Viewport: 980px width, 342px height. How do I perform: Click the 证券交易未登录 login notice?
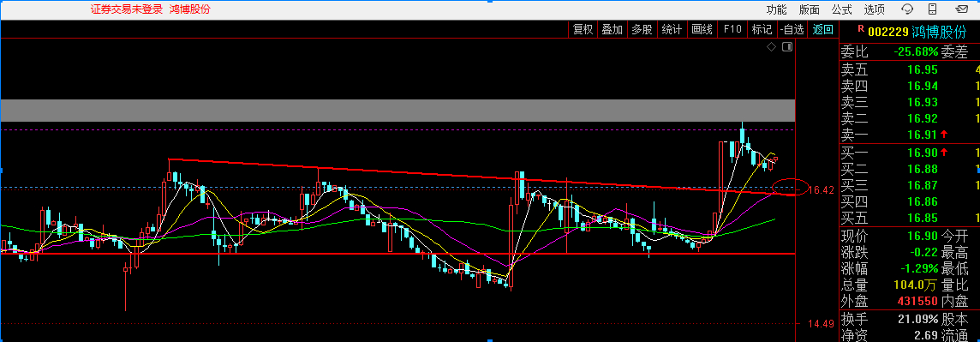(x=127, y=9)
